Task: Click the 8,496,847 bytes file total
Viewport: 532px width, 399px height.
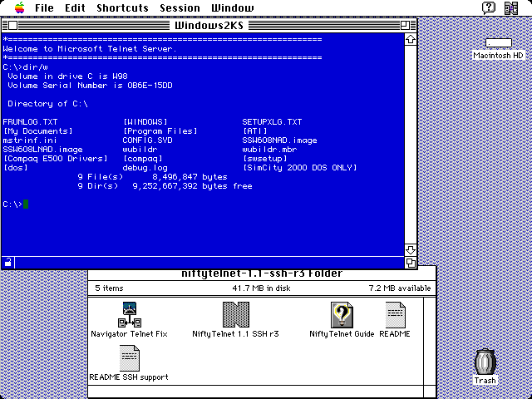Action: point(190,177)
